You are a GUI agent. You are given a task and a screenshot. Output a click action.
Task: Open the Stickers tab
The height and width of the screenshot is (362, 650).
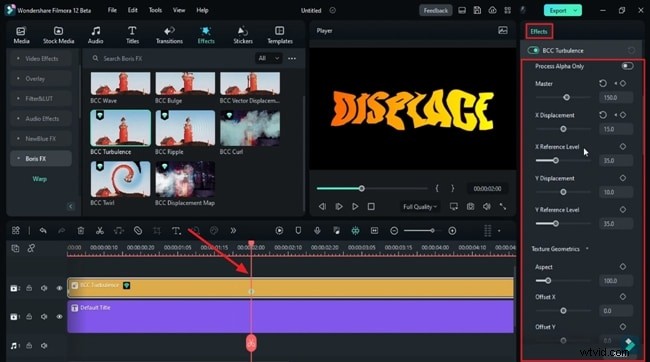(x=243, y=35)
